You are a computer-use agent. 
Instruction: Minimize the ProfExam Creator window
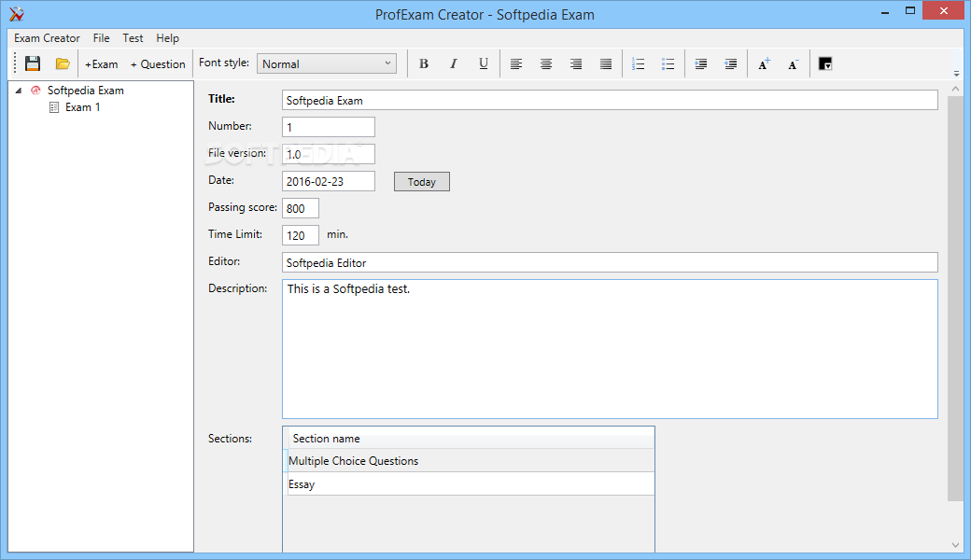(885, 12)
